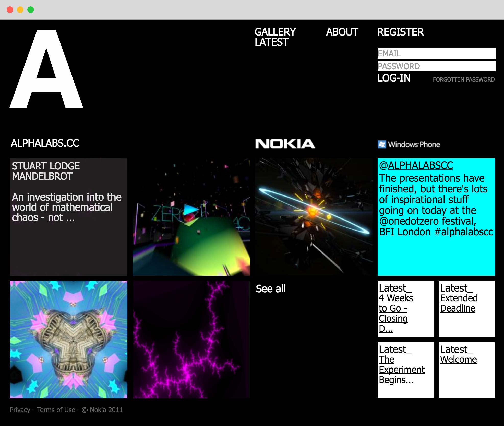Viewport: 504px width, 426px height.
Task: Click the large white A logo
Action: pos(46,69)
